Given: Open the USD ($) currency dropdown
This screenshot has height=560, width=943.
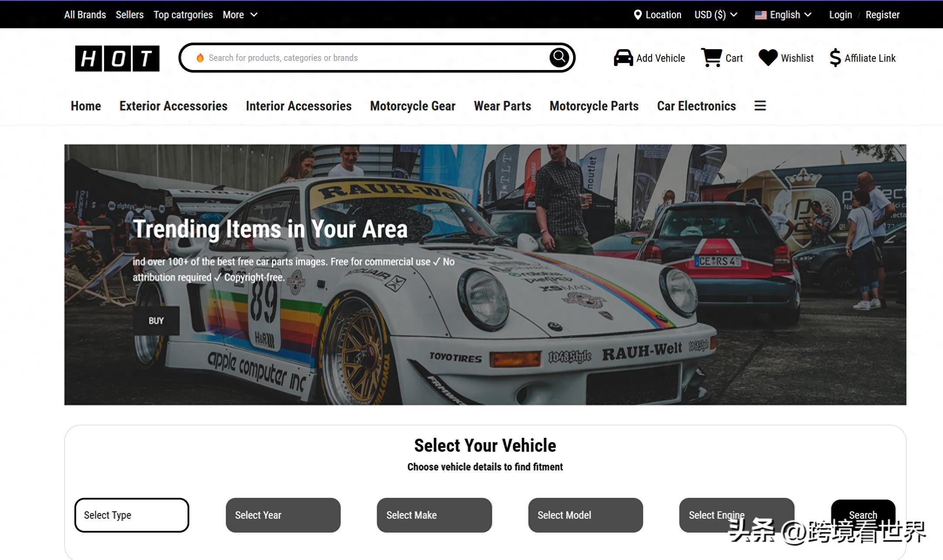Looking at the screenshot, I should (715, 15).
